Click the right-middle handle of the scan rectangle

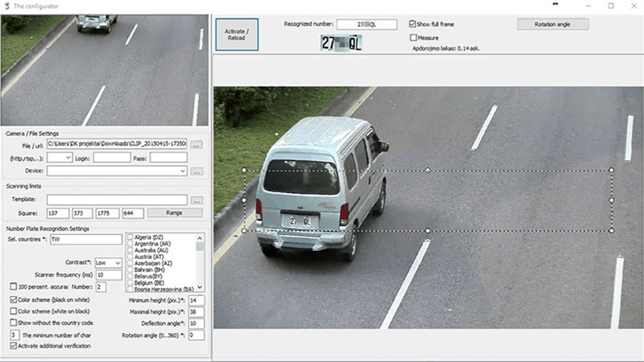point(612,200)
